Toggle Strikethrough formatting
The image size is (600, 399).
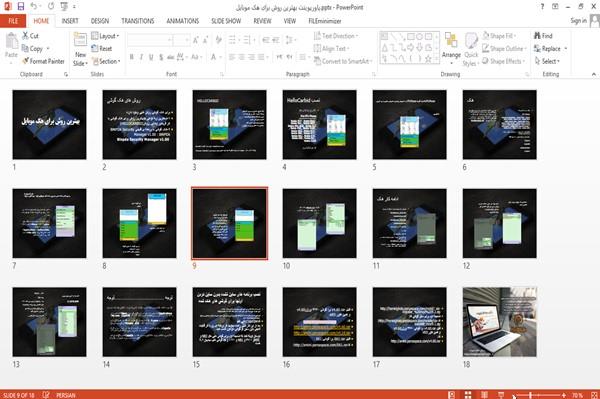(x=171, y=57)
